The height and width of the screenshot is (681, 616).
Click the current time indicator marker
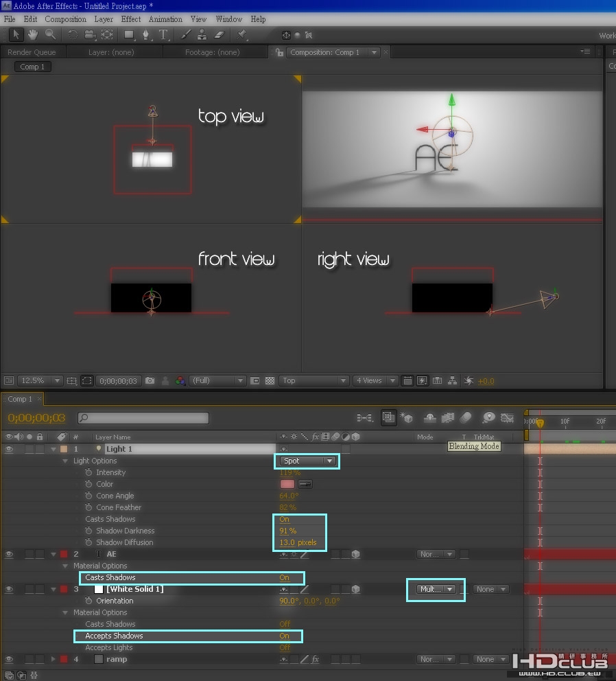(x=540, y=423)
